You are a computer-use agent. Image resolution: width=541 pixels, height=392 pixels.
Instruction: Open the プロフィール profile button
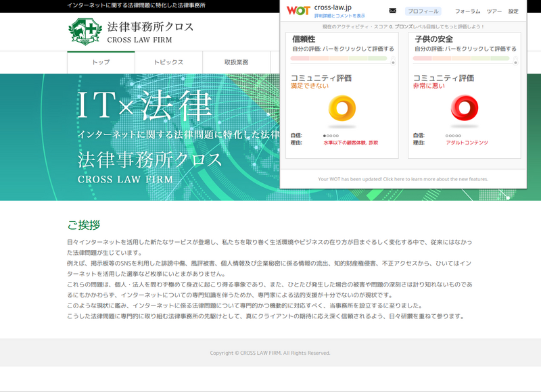(423, 11)
